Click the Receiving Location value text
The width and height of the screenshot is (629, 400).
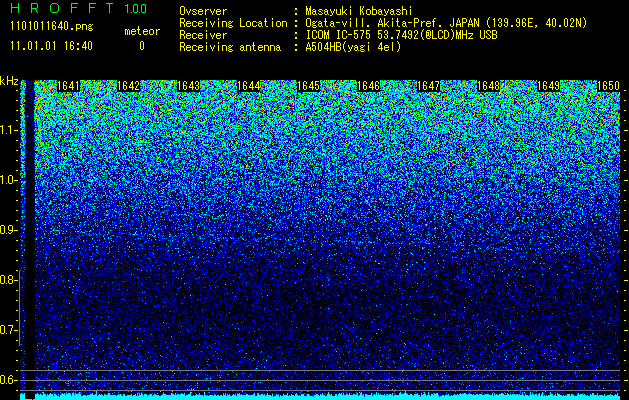point(446,23)
